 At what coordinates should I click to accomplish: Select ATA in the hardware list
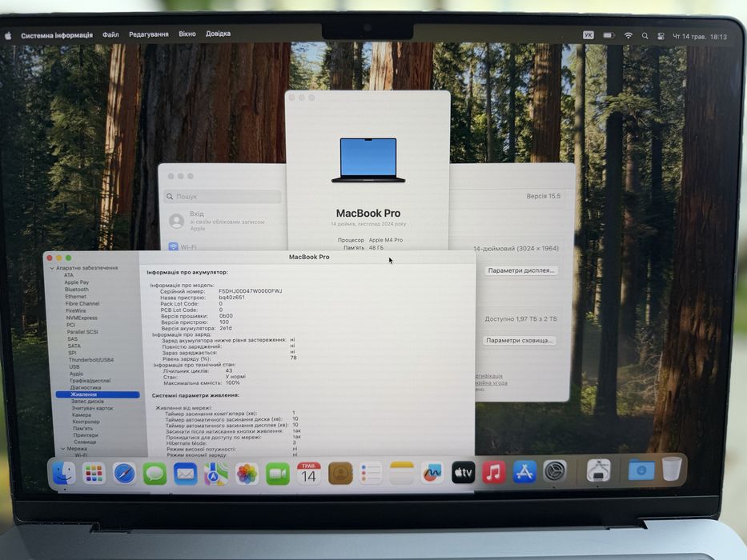tap(69, 275)
